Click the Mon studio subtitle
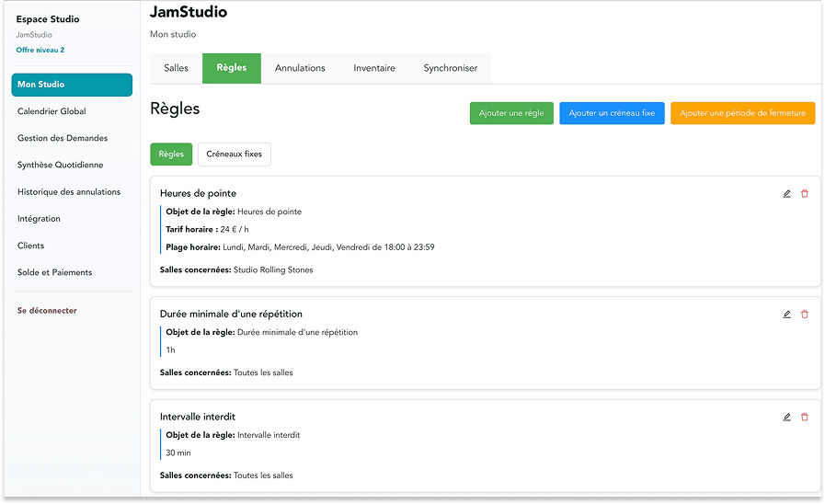 173,34
